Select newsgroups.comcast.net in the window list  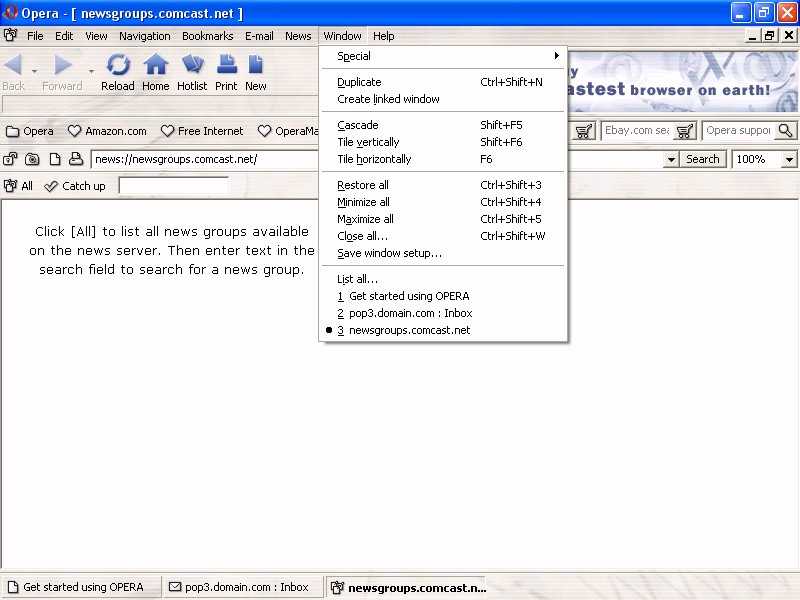[x=409, y=330]
